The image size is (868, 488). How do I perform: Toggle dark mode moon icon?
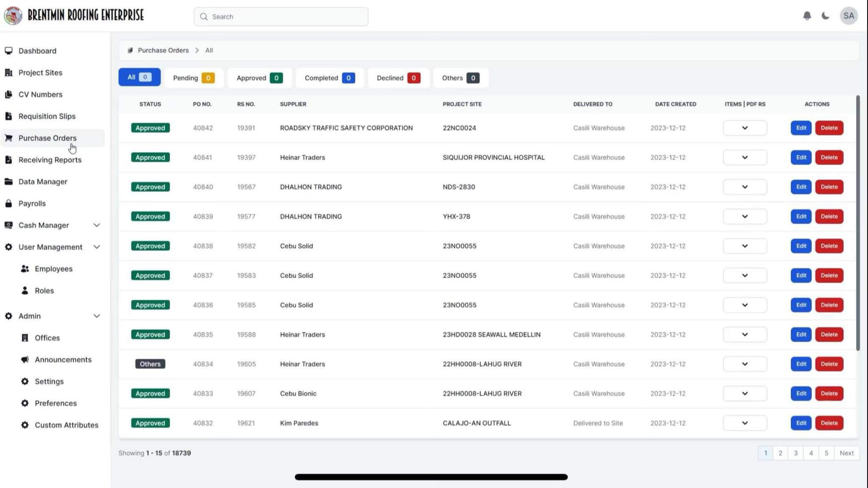(825, 16)
